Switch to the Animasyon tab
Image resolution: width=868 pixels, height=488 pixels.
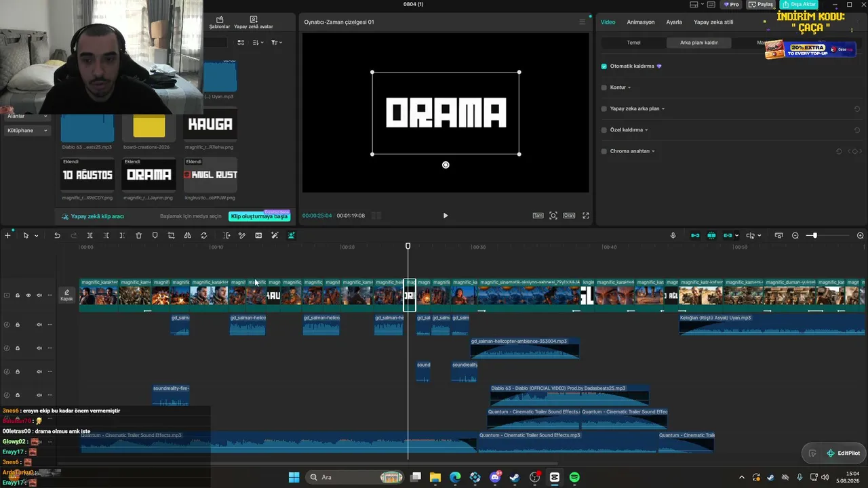click(x=641, y=22)
